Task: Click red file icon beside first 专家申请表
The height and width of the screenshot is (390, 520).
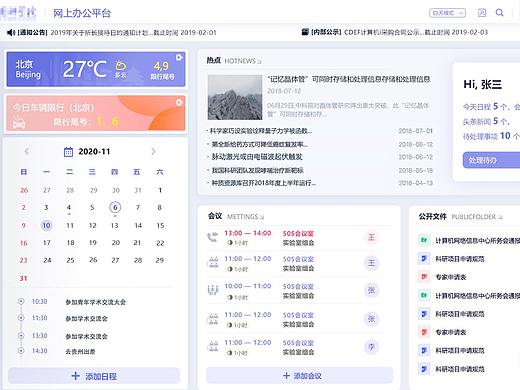Action: tap(424, 276)
